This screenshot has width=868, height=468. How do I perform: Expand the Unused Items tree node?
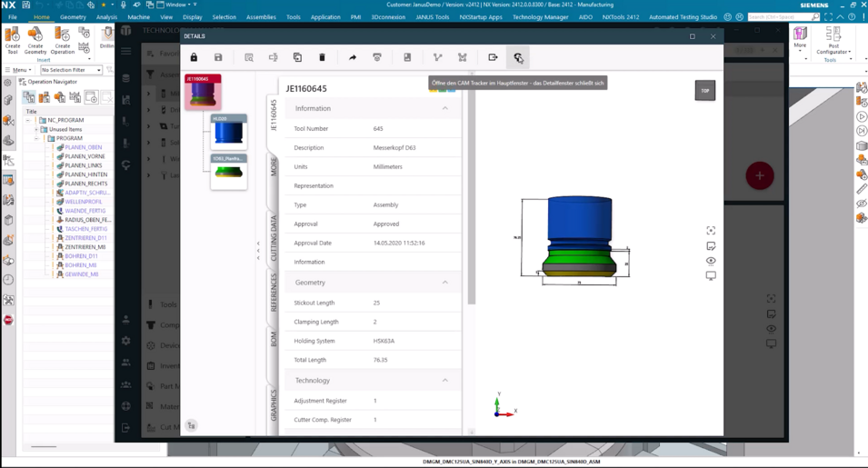(36, 129)
